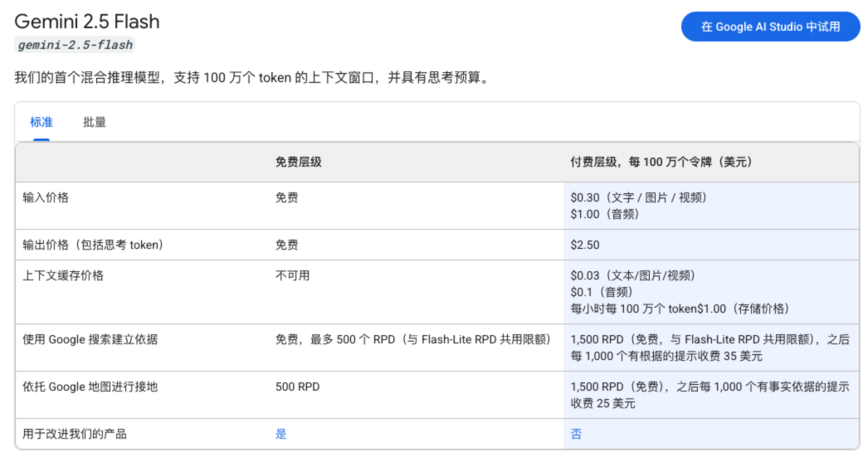Click the 否 link in the paid tier column
Screen dimensions: 868x467
pos(577,434)
